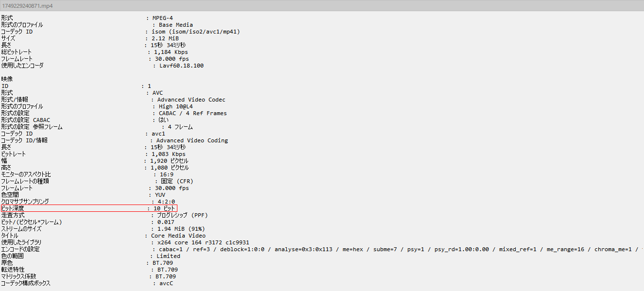Click the 1,184 Kbps overall bitrate value
Image resolution: width=644 pixels, height=291 pixels.
171,52
